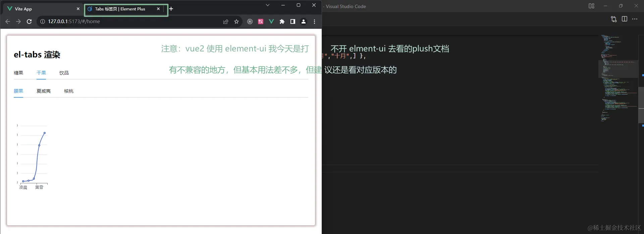Click the 凌晨 axis label on chart
This screenshot has height=234, width=644.
pyautogui.click(x=23, y=187)
